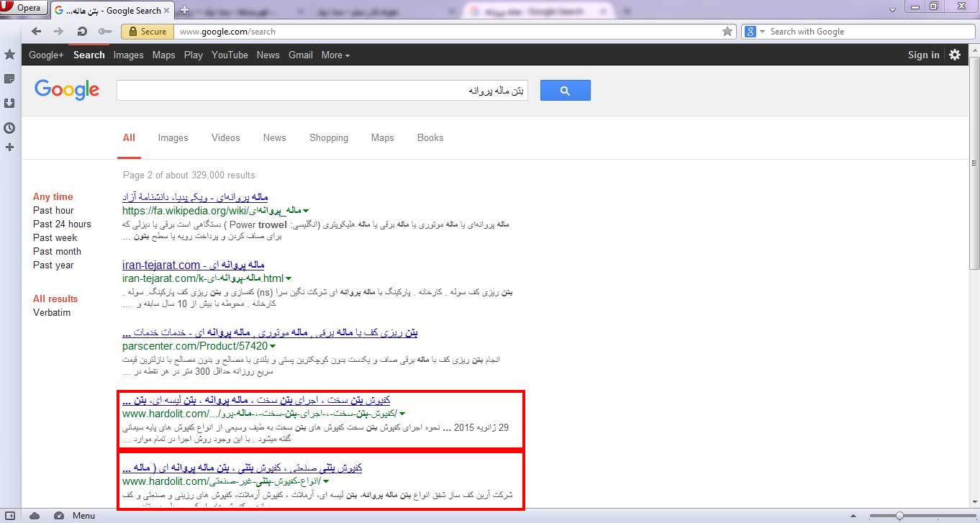Select the Verbatim filter
980x523 pixels.
tap(52, 312)
